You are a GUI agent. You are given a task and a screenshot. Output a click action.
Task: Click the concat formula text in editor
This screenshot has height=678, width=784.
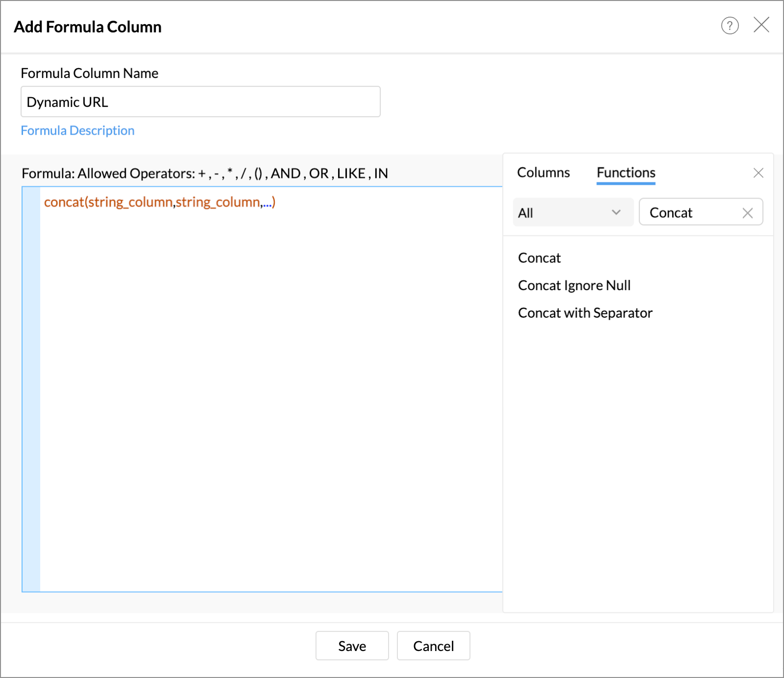(x=160, y=202)
